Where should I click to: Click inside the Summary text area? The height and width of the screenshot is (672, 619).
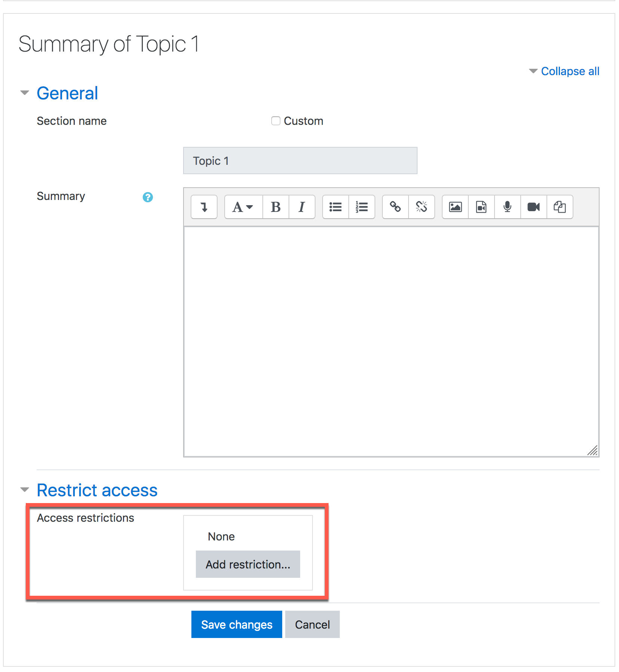tap(391, 341)
